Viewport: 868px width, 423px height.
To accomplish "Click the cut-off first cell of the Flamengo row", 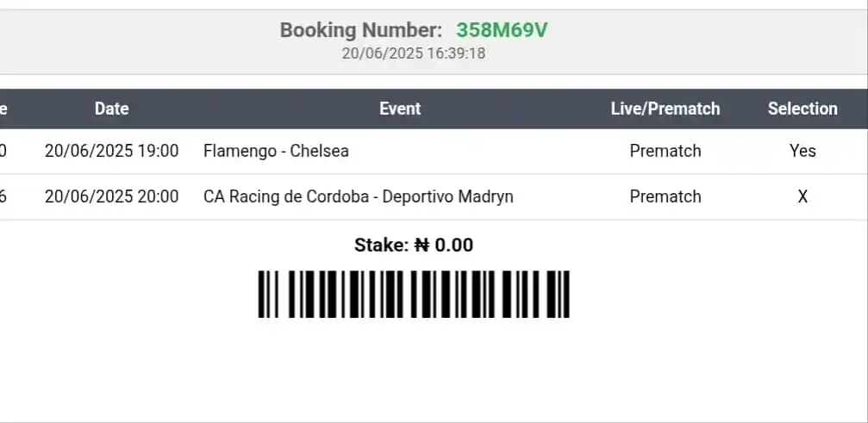I will click(3, 151).
